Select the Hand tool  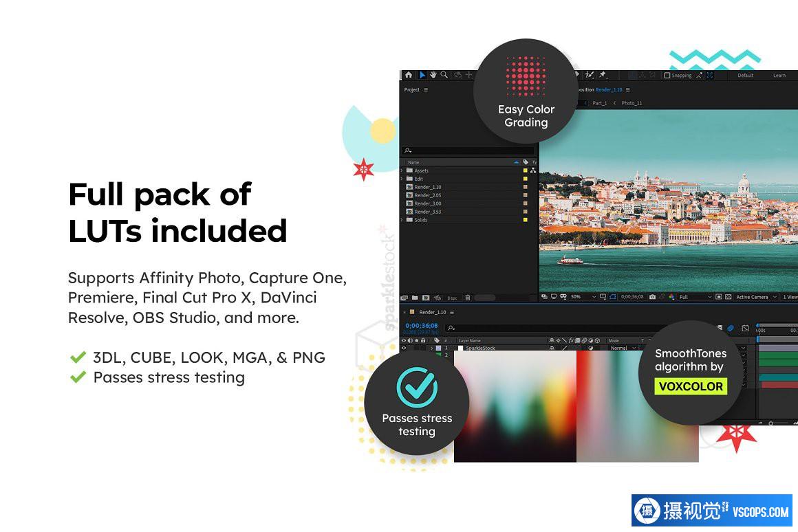433,75
